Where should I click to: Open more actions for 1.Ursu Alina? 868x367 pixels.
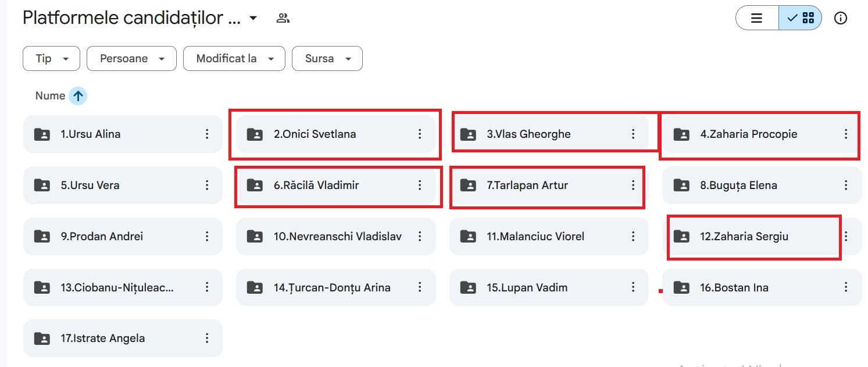coord(207,134)
